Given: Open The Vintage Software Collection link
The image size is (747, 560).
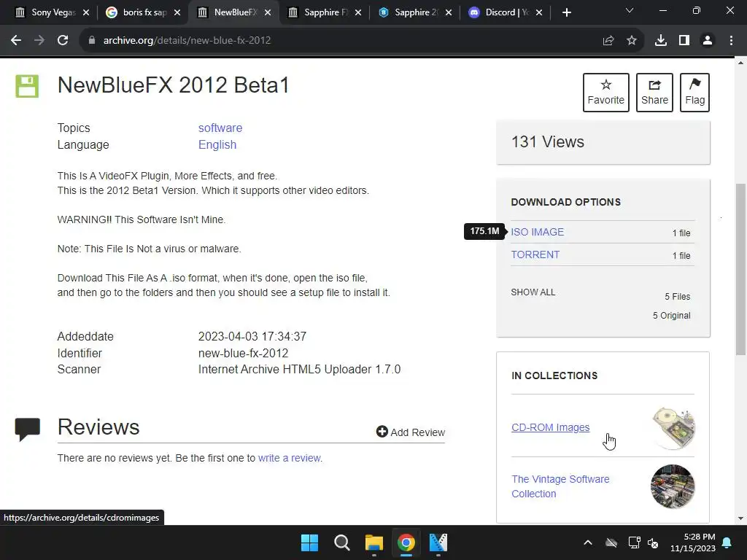Looking at the screenshot, I should (560, 486).
